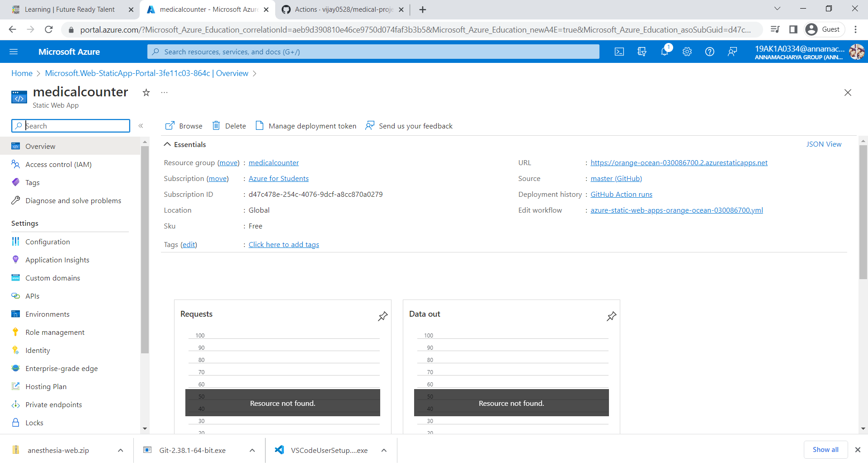
Task: Click the sidebar menu scrollbar down arrow
Action: point(145,428)
